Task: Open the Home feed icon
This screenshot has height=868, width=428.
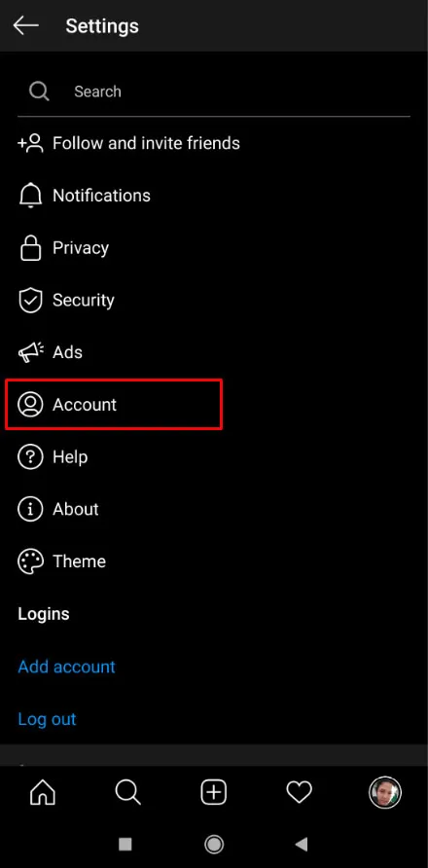Action: tap(43, 793)
